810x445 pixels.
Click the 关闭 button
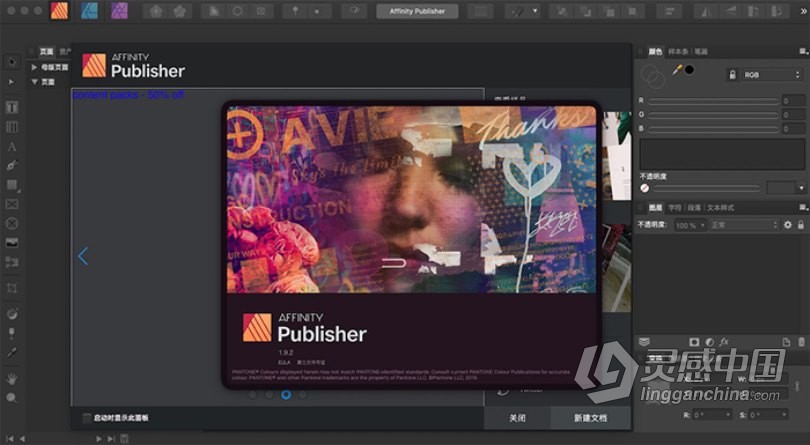[x=517, y=418]
